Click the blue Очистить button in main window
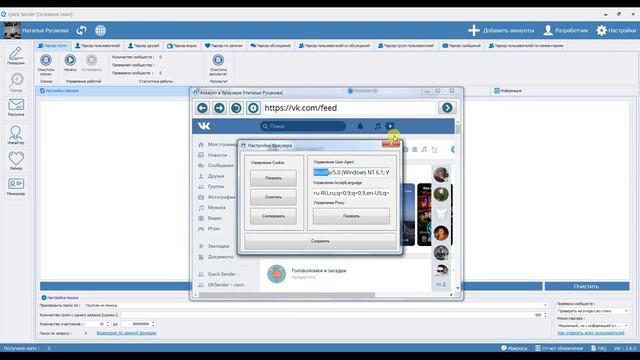Screen dimensions: 640x360 click(x=587, y=286)
